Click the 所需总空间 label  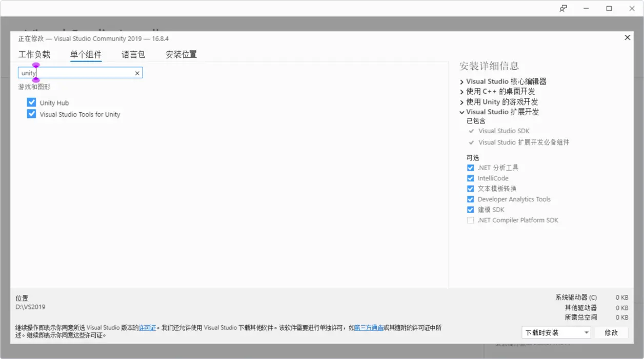click(581, 318)
